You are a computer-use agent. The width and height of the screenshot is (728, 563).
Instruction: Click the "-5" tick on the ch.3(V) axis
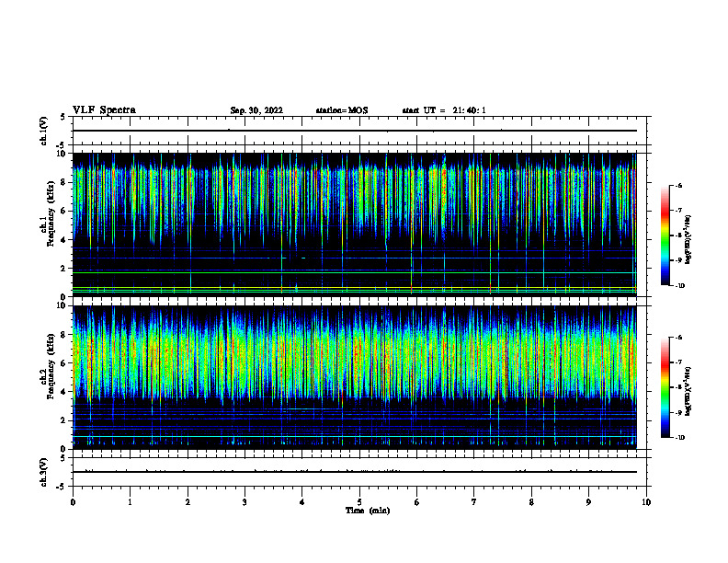62,487
